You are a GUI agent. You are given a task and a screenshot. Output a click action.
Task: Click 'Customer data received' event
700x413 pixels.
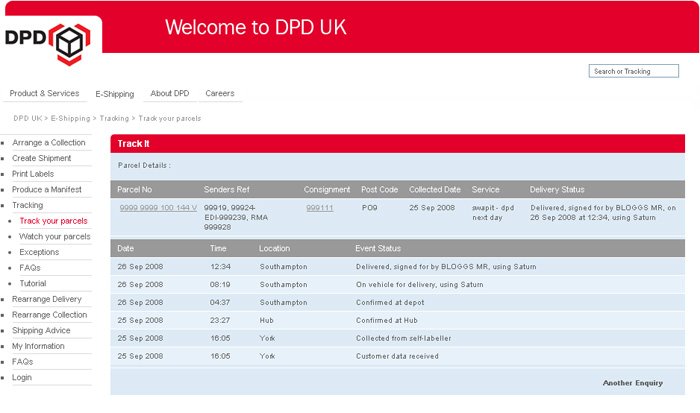397,356
